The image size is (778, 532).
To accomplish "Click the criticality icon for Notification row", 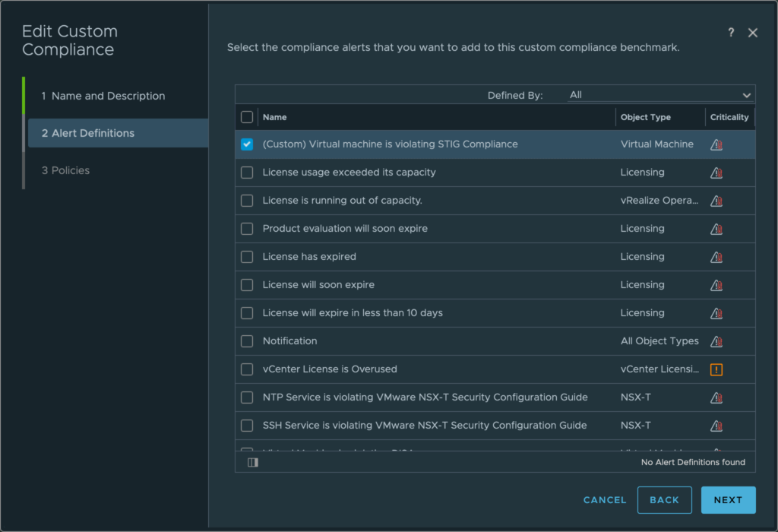I will coord(716,341).
